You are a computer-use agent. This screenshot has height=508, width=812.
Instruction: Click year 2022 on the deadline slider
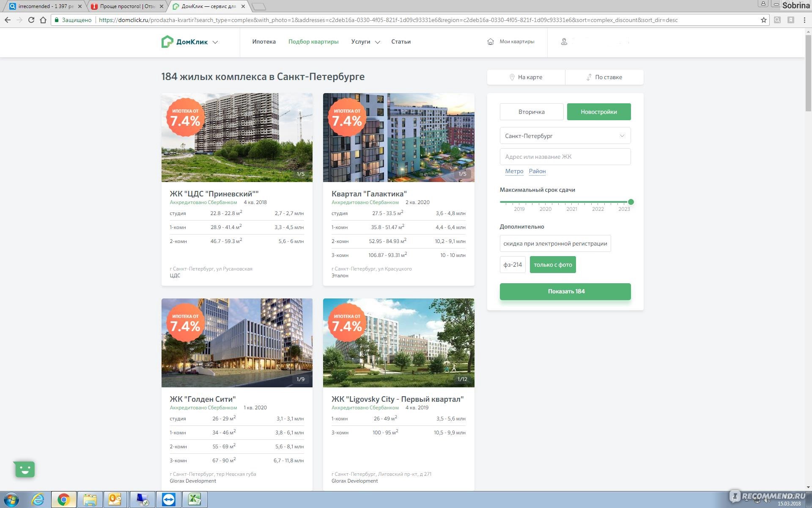[x=598, y=209]
